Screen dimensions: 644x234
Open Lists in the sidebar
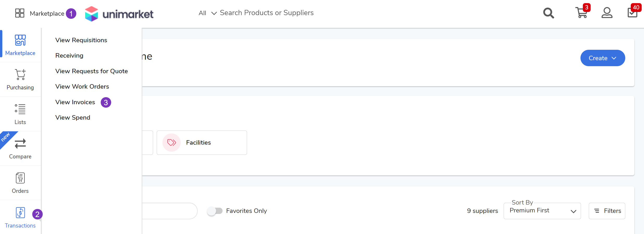20,114
